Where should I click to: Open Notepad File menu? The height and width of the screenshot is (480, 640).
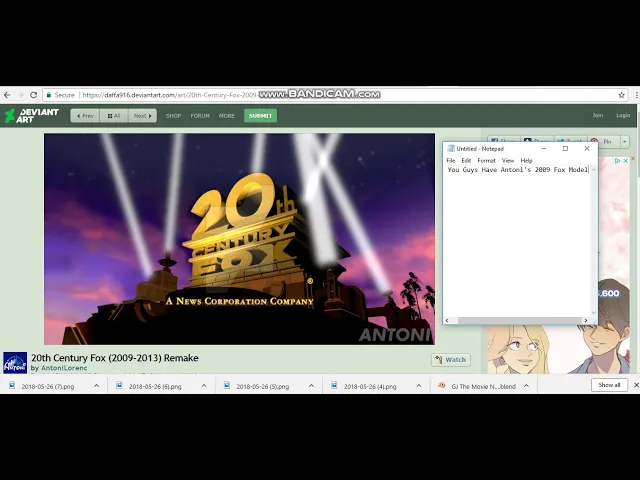click(451, 160)
